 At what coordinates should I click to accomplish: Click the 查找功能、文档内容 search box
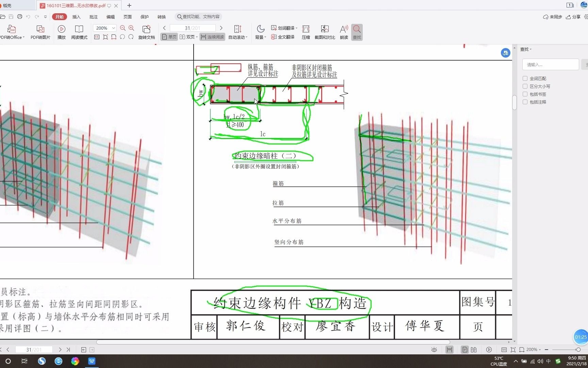[198, 17]
